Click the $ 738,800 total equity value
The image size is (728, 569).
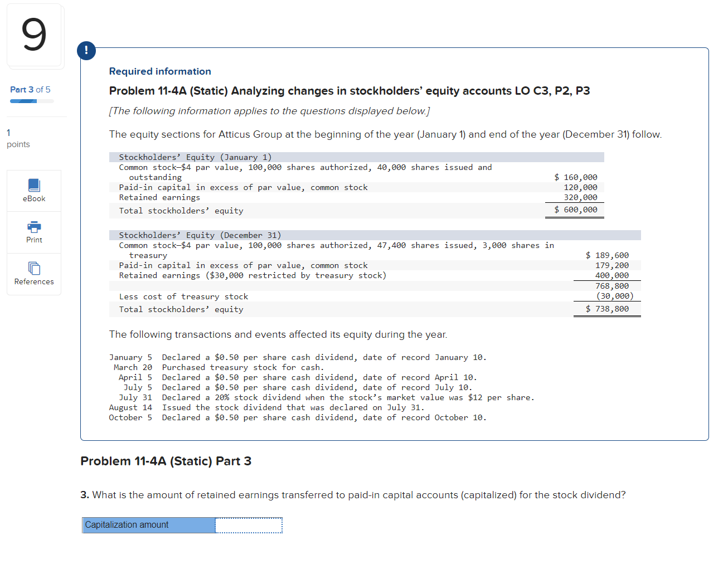[607, 309]
